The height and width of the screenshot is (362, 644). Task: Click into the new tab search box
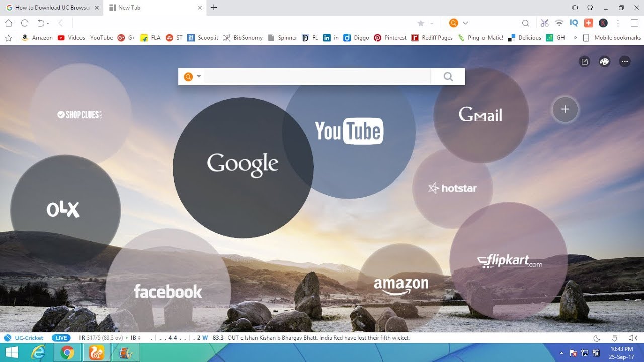[x=317, y=77]
